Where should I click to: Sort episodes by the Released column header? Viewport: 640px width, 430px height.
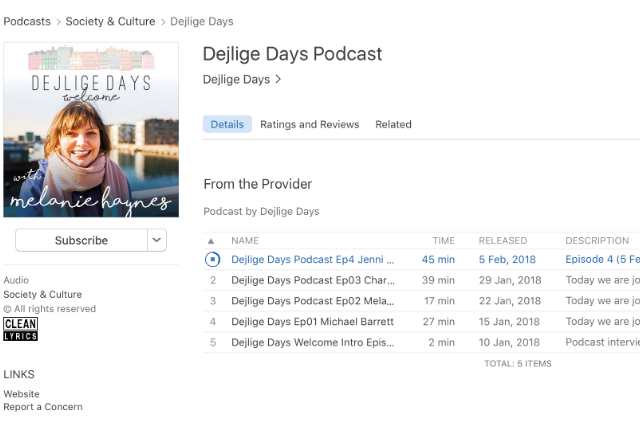click(503, 241)
